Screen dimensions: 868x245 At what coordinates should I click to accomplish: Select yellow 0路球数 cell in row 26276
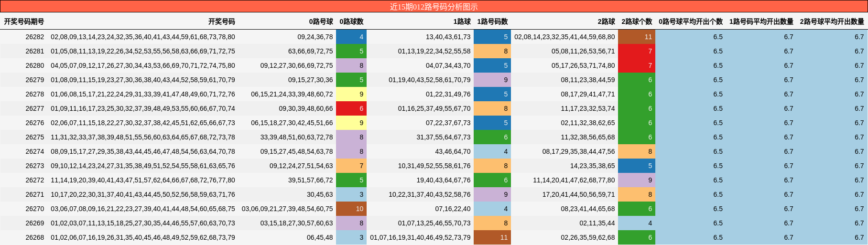[351, 123]
